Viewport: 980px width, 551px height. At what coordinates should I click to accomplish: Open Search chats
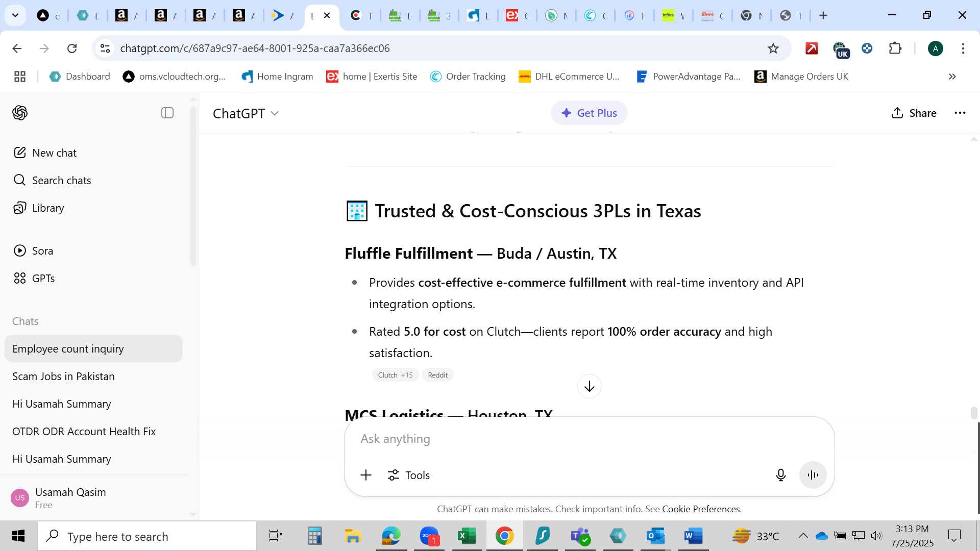click(x=52, y=180)
